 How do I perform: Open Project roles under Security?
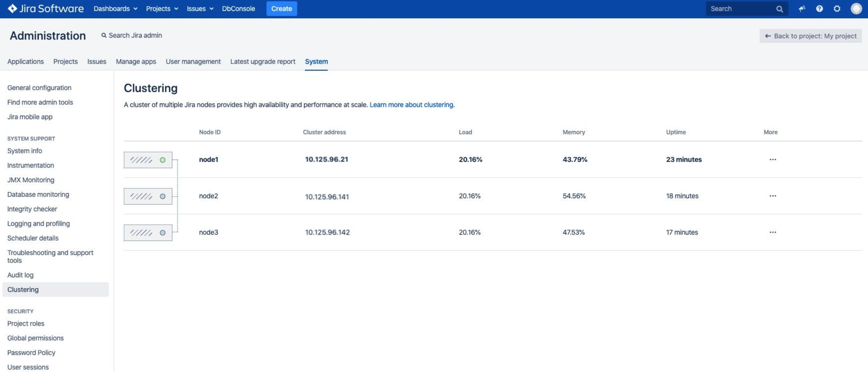click(x=25, y=323)
